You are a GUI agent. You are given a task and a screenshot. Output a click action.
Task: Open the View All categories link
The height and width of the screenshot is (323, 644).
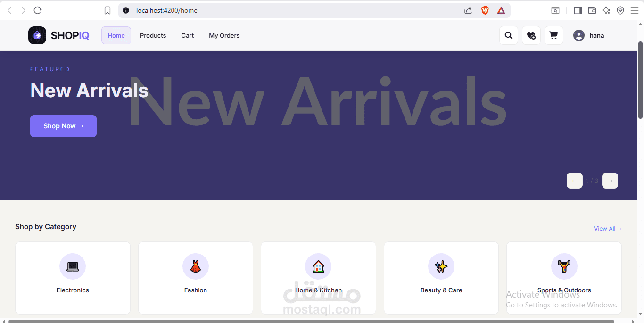point(607,228)
